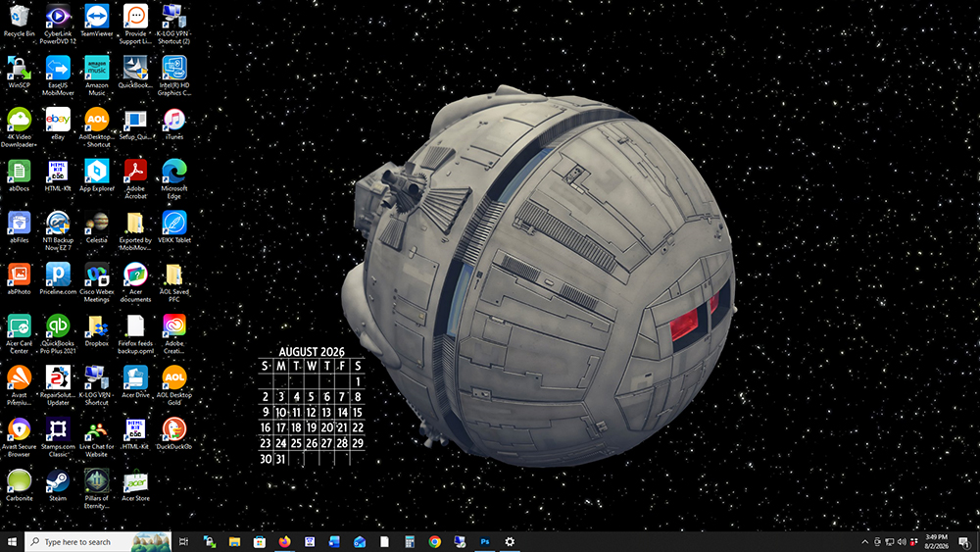Launch AOL Desktop Gold shortcut
Viewport: 980px width, 552px height.
173,385
